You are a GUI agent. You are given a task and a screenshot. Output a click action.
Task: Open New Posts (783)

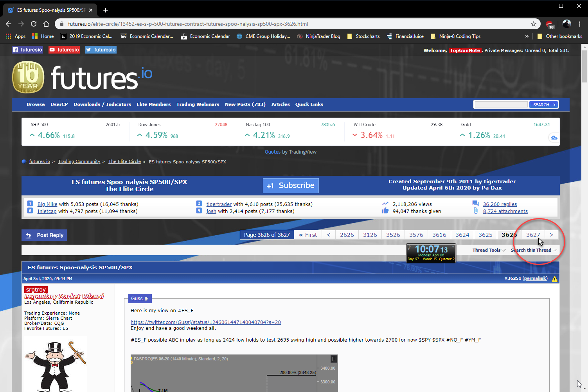coord(245,104)
